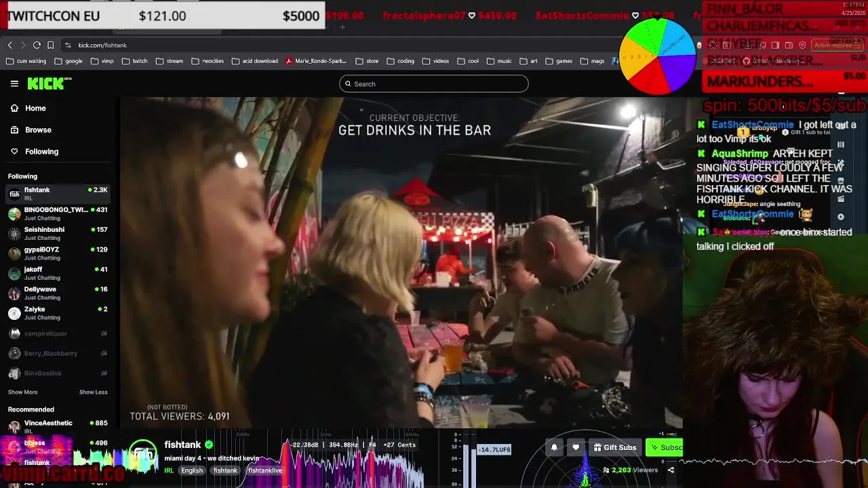
Task: Open the 'cool' bookmark folder
Action: coord(467,61)
